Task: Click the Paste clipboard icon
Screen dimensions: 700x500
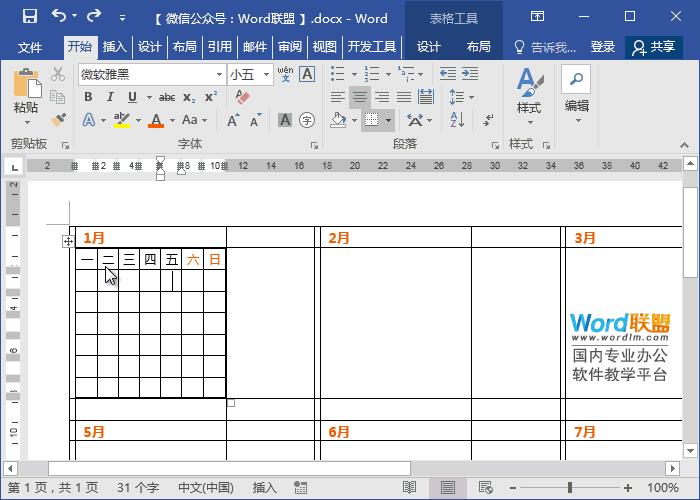Action: coord(27,84)
